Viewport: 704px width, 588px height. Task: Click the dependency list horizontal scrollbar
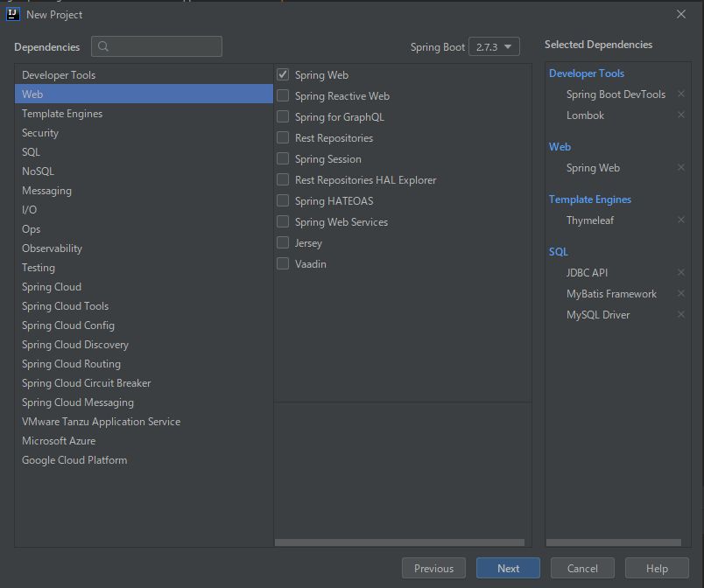(x=399, y=542)
